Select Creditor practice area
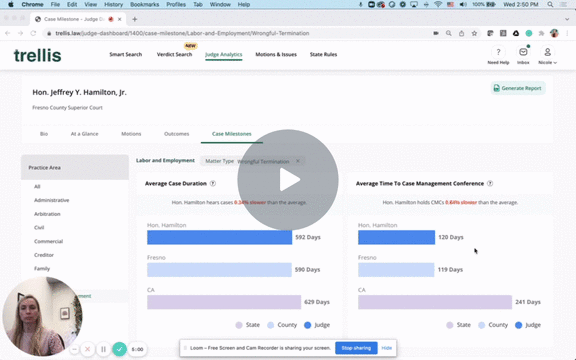The image size is (576, 360). pos(44,255)
